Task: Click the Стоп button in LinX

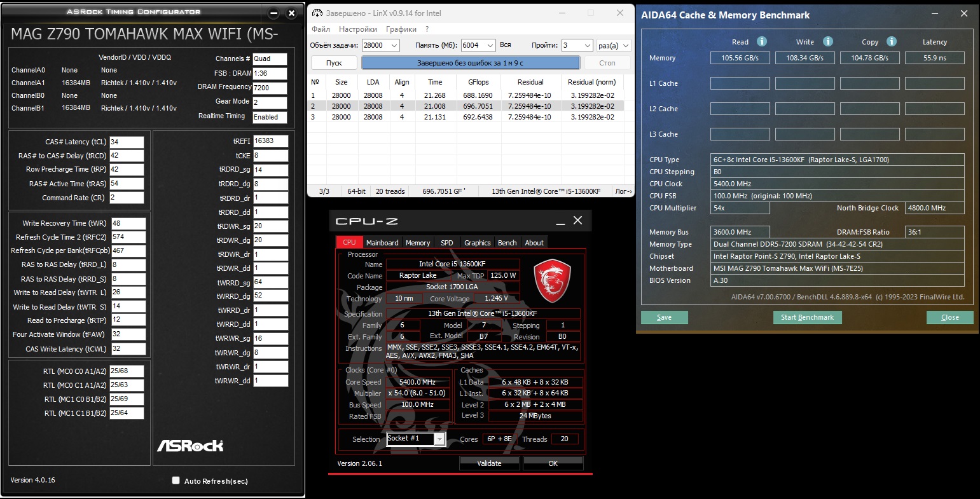Action: point(607,63)
